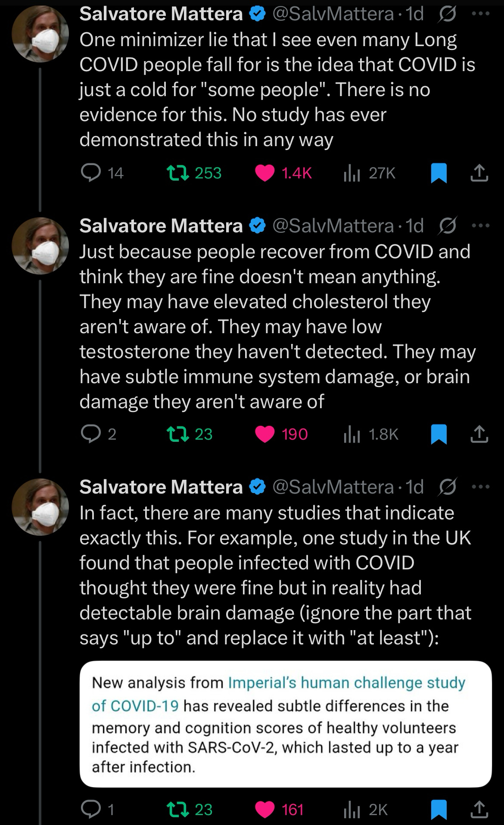Share the tweet with 190 likes
Viewport: 504px width, 825px height.
tap(479, 434)
